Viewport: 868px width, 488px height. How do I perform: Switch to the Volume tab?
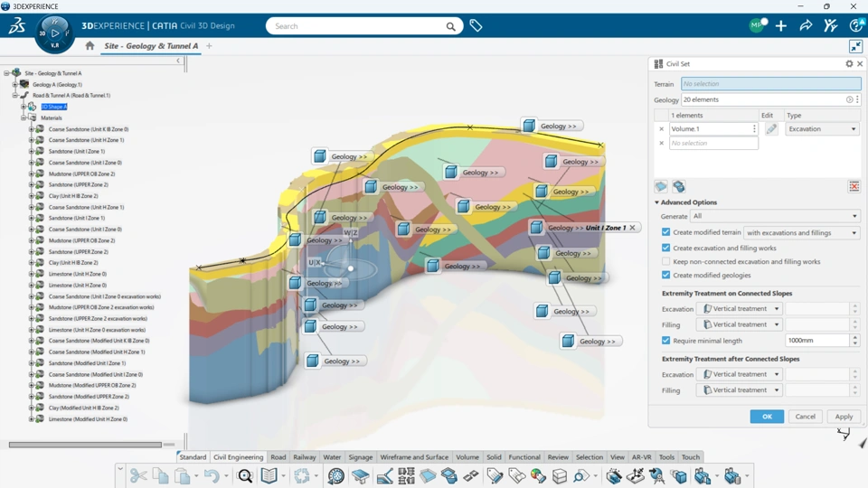[467, 457]
